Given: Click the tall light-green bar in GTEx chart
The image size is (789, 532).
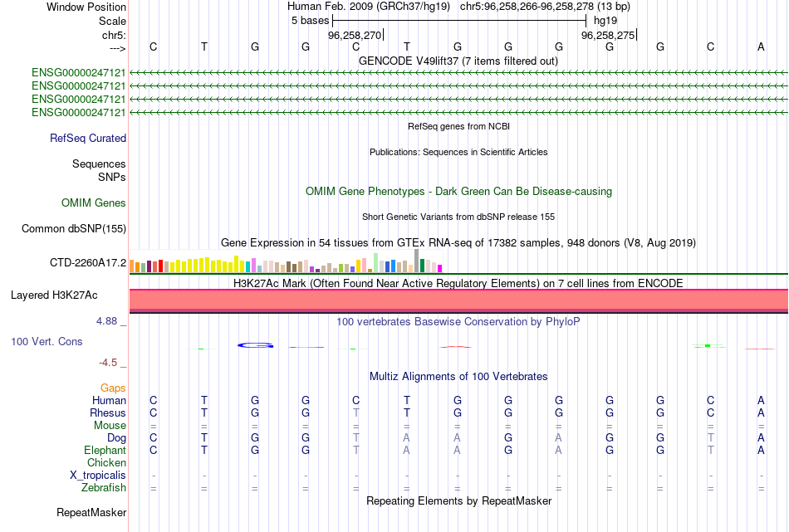Looking at the screenshot, I should [376, 263].
